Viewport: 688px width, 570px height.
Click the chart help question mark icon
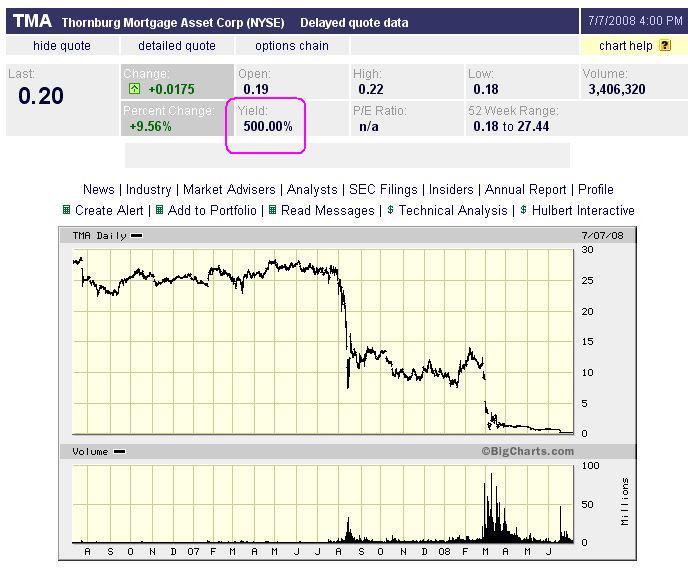click(x=665, y=45)
